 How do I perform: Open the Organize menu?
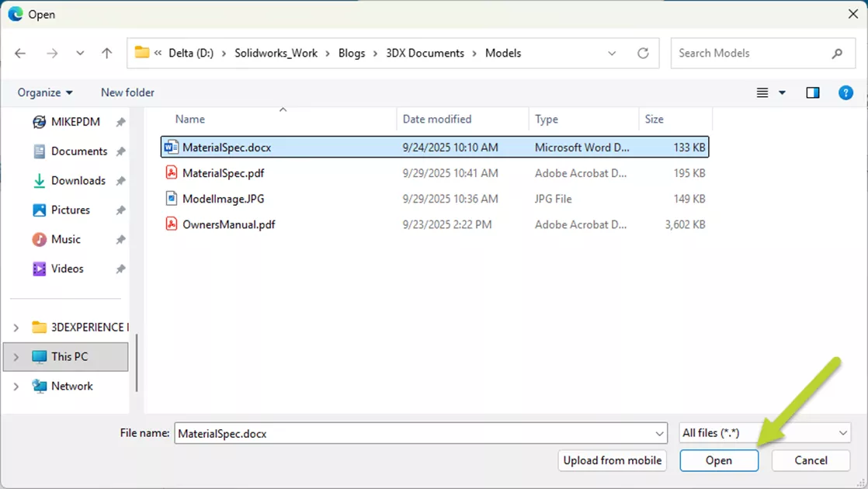point(43,92)
